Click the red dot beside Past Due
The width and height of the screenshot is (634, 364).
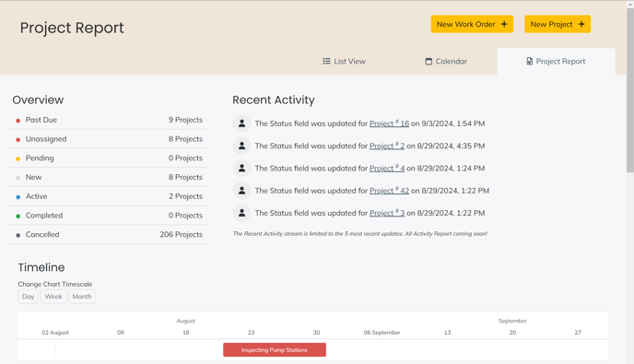(18, 121)
